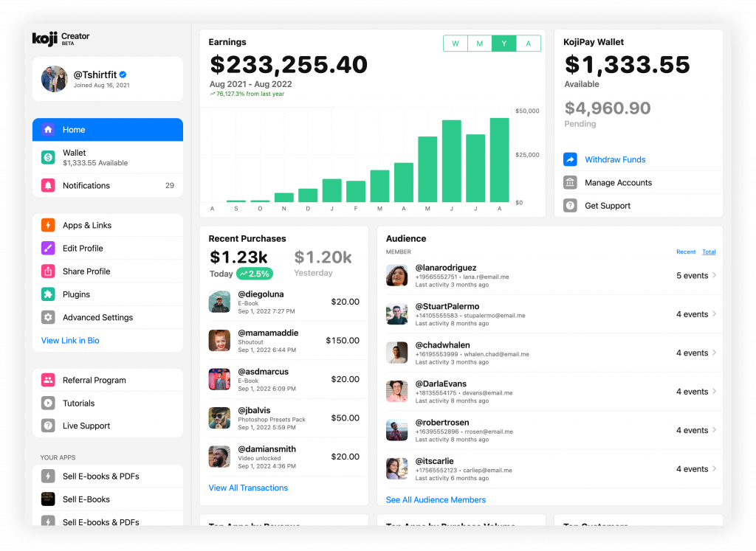The width and height of the screenshot is (756, 551).
Task: Click @asdmarcus purchase avatar
Action: pos(219,379)
